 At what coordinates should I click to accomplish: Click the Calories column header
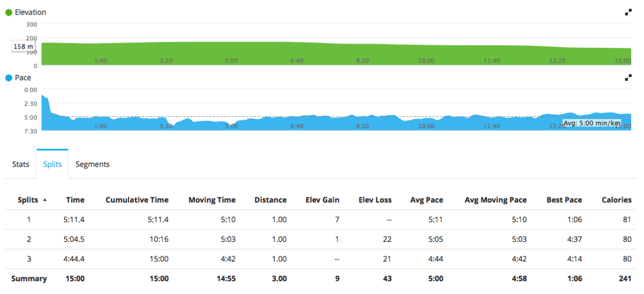[x=616, y=200]
